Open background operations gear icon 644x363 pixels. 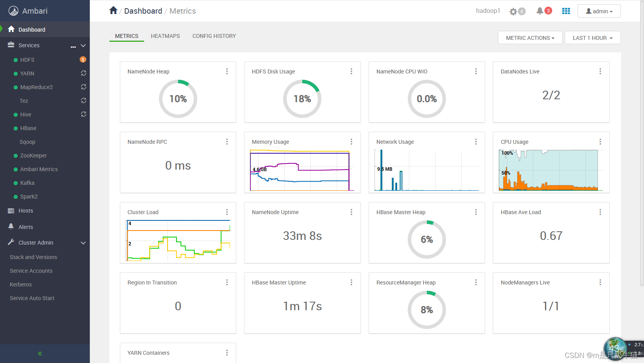pos(513,11)
